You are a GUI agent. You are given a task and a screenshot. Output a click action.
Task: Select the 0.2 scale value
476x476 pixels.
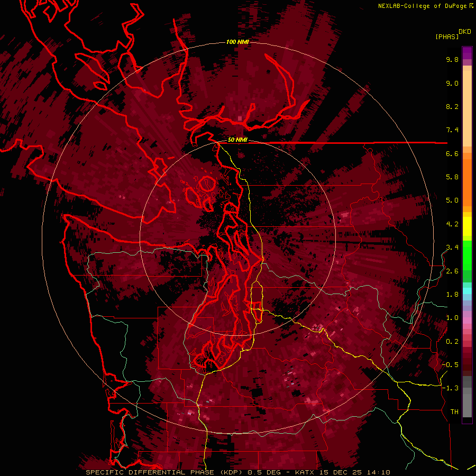coord(452,342)
